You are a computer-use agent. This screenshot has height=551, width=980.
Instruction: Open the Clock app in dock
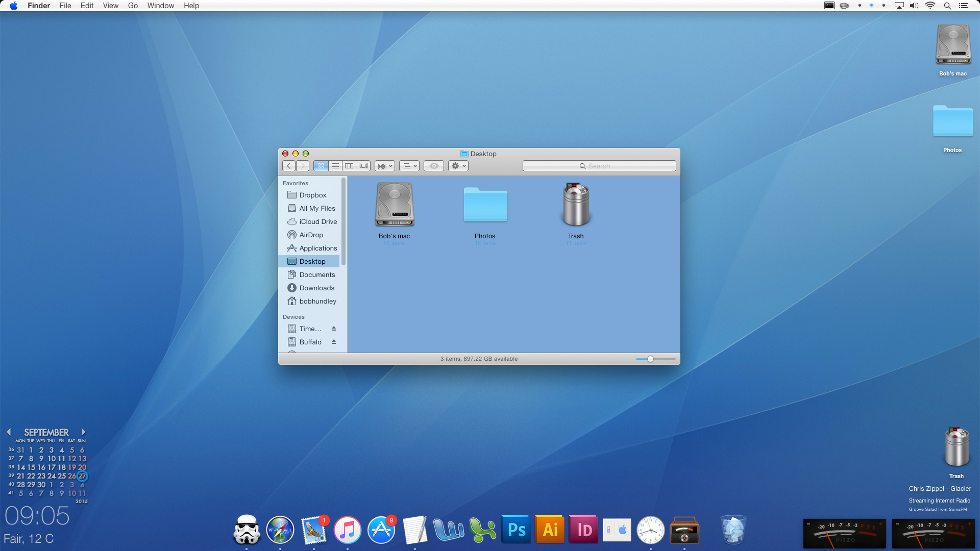(x=651, y=530)
